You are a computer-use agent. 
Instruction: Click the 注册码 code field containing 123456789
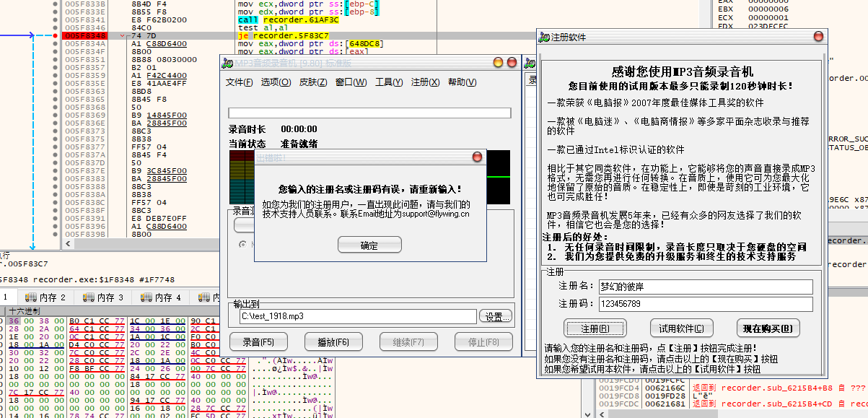[x=706, y=305]
